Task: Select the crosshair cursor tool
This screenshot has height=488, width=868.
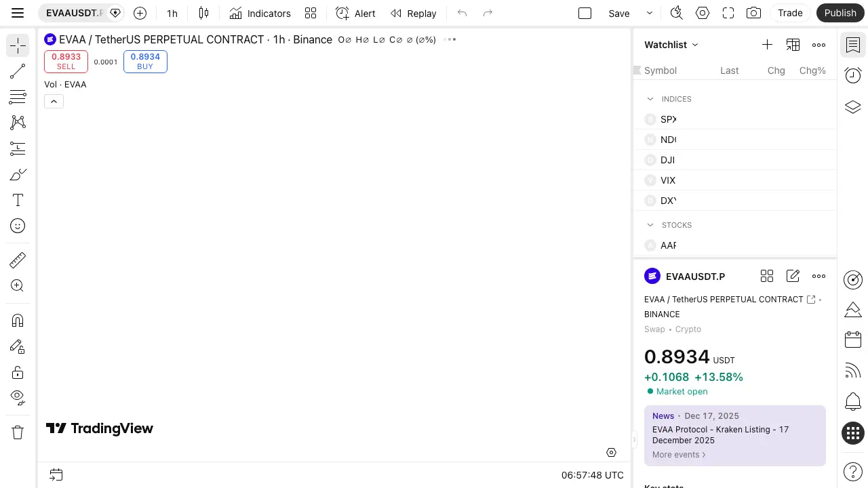Action: coord(18,45)
